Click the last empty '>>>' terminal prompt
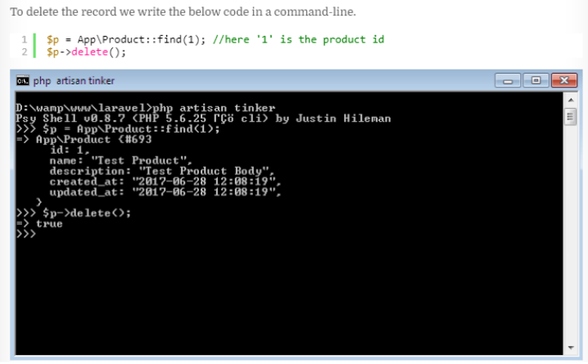Image resolution: width=588 pixels, height=364 pixels. point(26,234)
